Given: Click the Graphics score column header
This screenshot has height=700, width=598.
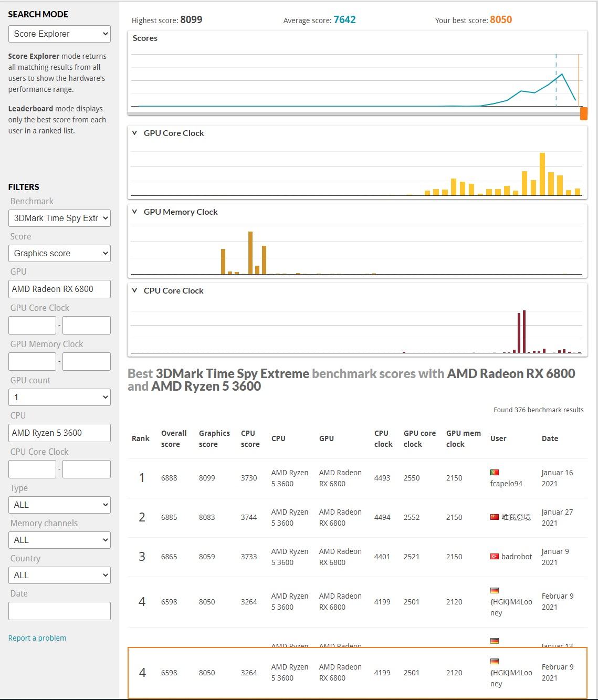Looking at the screenshot, I should pos(214,438).
